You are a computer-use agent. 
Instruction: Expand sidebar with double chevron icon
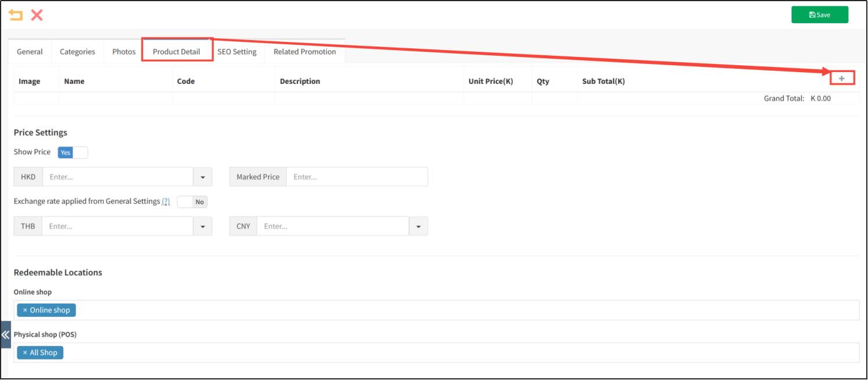(x=5, y=335)
